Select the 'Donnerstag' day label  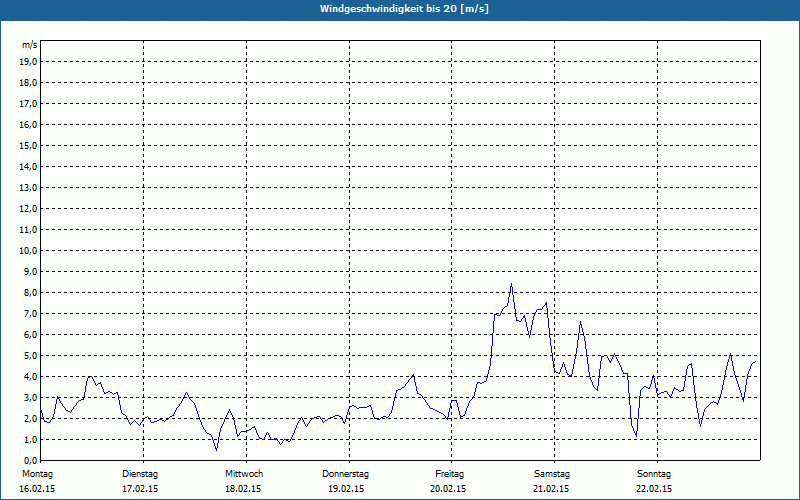(345, 474)
